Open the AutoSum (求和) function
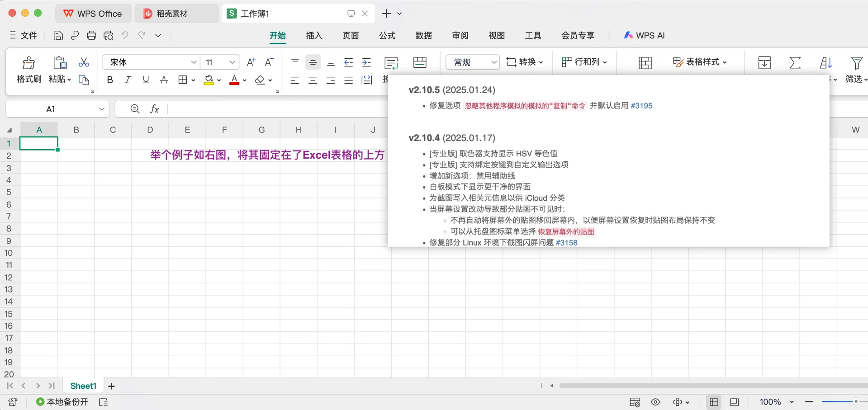The width and height of the screenshot is (868, 410). 795,62
